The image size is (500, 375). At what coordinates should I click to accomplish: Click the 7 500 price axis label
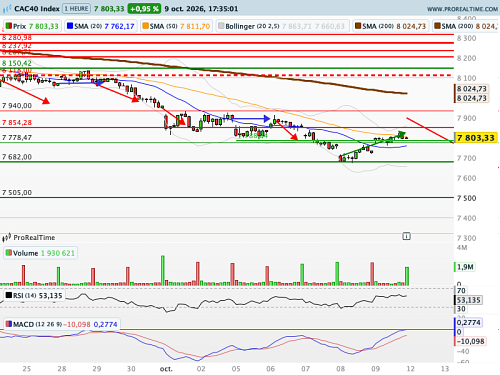click(x=466, y=198)
